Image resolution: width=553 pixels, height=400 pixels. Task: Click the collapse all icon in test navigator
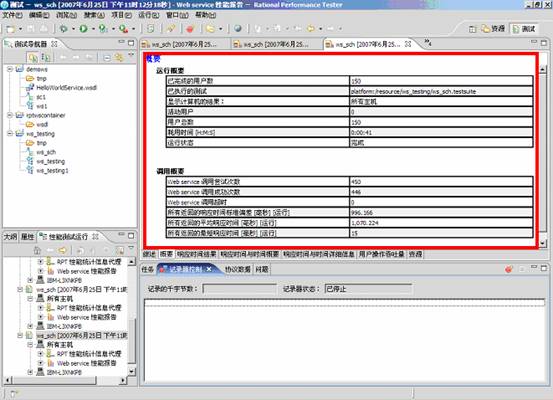pyautogui.click(x=107, y=57)
